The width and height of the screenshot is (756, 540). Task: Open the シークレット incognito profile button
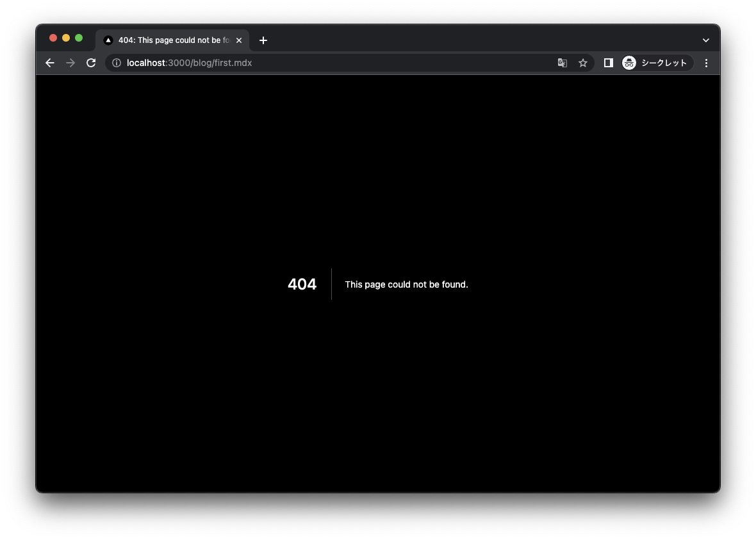coord(657,63)
